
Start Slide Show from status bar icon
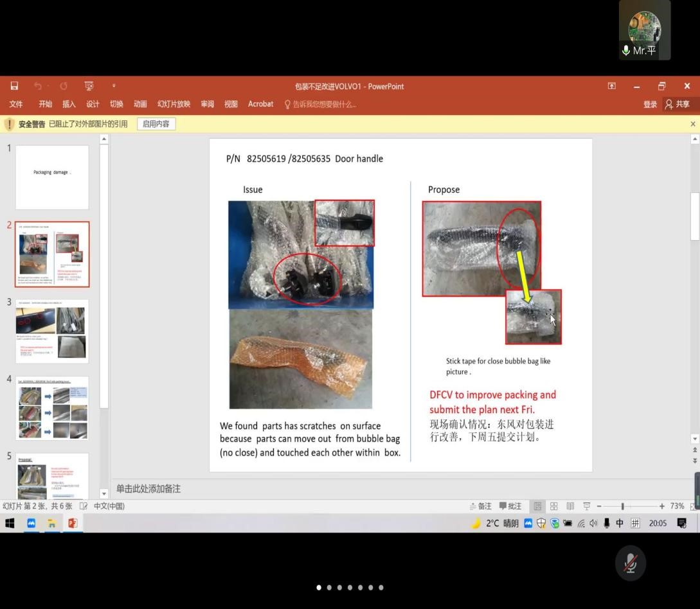click(x=587, y=506)
